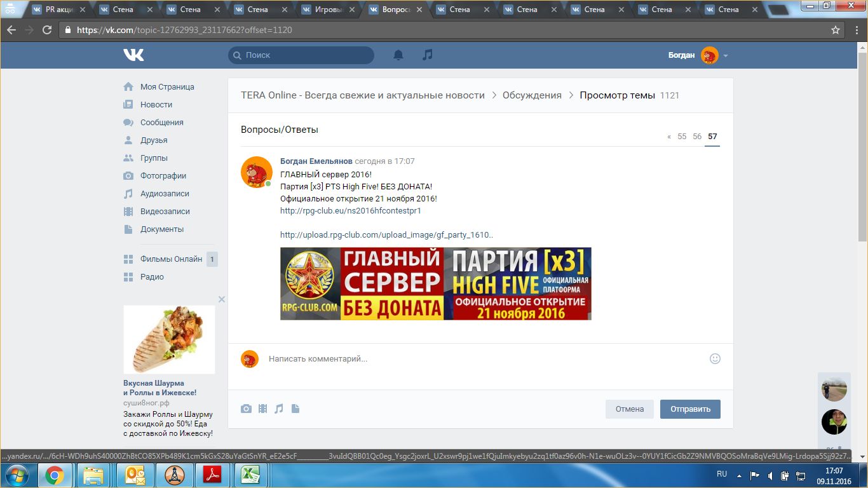Open Богдан Емельянов author profile link
Viewport: 868px width, 488px height.
click(316, 161)
